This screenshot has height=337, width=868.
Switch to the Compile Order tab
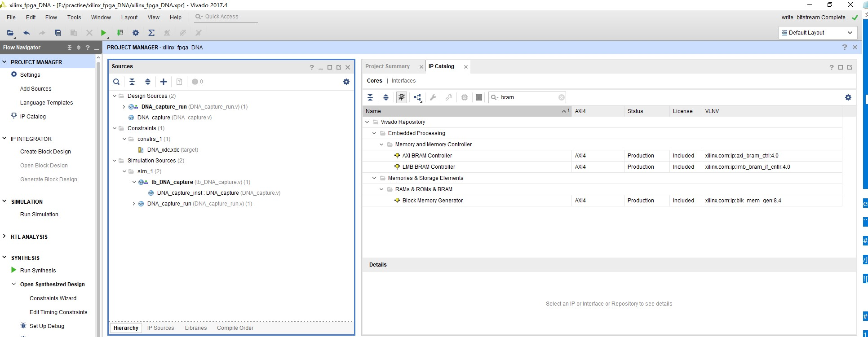pyautogui.click(x=235, y=328)
